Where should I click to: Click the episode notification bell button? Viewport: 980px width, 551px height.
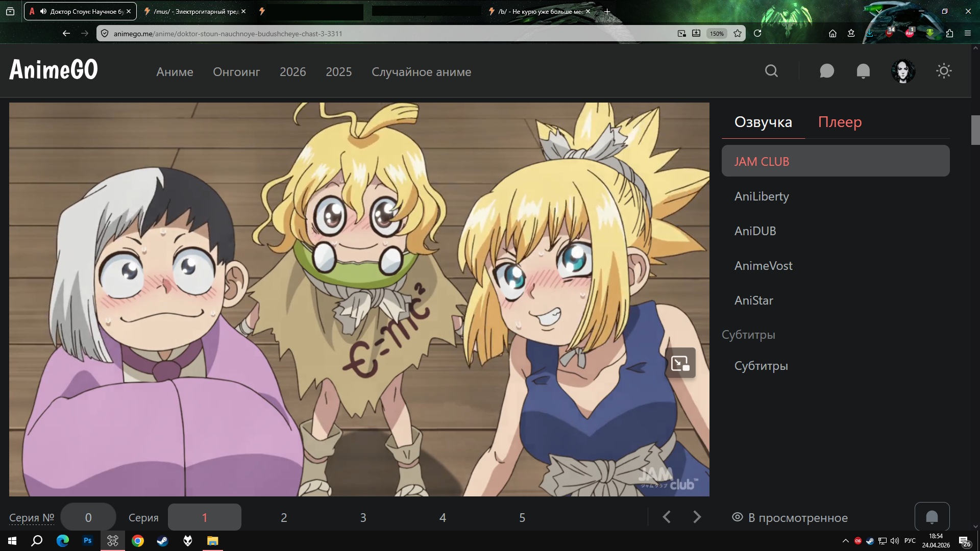(x=932, y=517)
